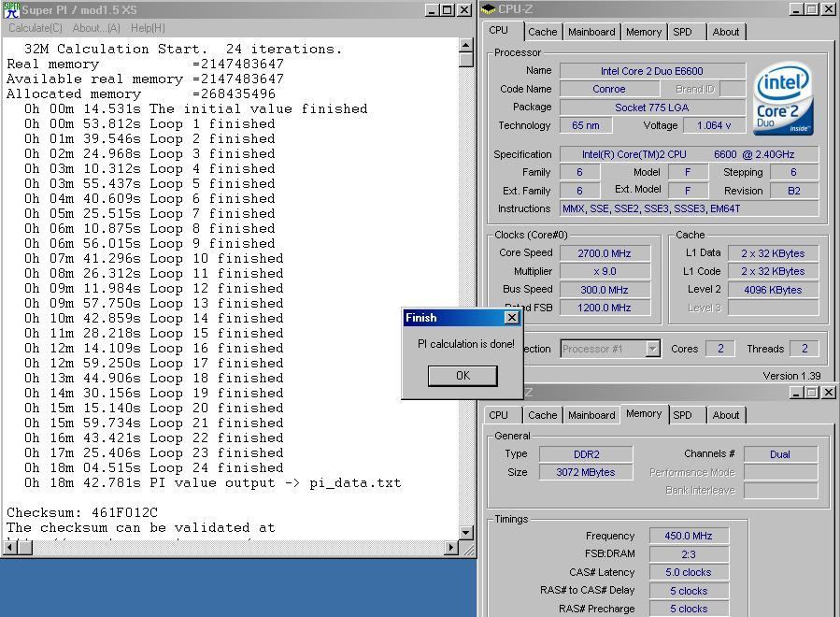Click the Cores count field
840x617 pixels.
(x=720, y=349)
